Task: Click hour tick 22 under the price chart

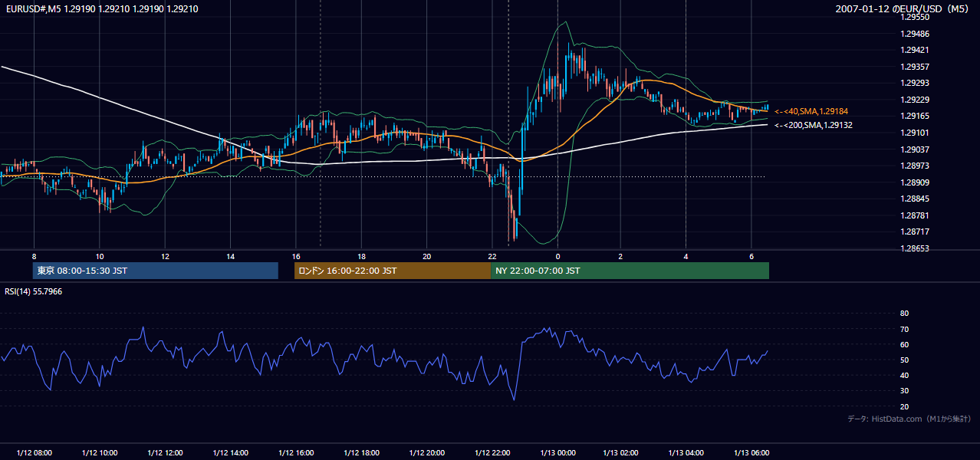Action: [x=492, y=256]
